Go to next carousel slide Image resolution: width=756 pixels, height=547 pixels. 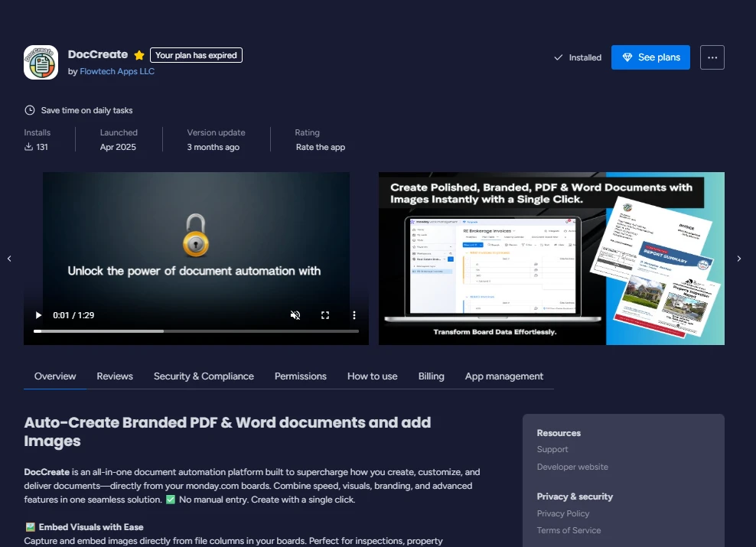click(738, 259)
